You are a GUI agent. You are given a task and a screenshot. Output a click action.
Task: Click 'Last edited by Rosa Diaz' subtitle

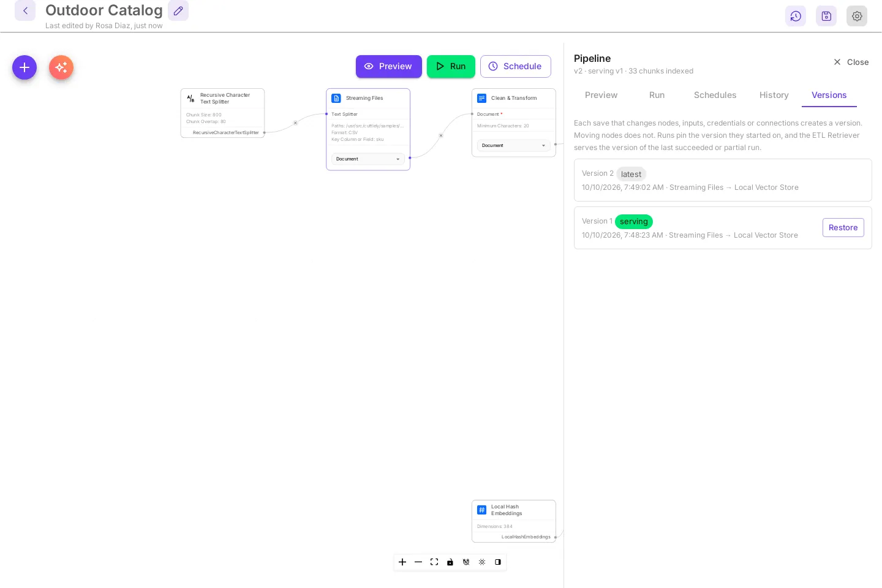click(104, 26)
